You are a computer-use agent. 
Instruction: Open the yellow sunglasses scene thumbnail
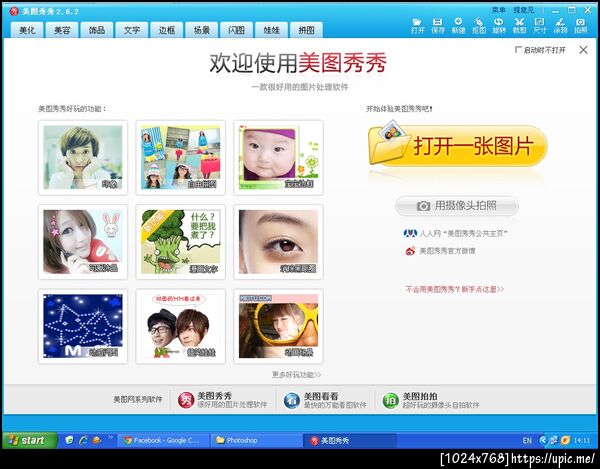pos(278,326)
